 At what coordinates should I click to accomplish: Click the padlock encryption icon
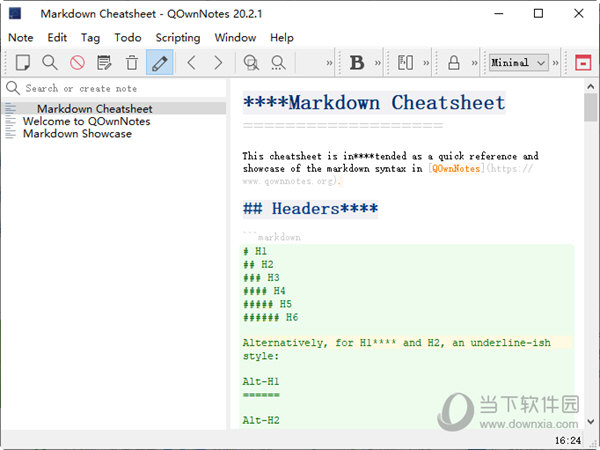tap(454, 62)
